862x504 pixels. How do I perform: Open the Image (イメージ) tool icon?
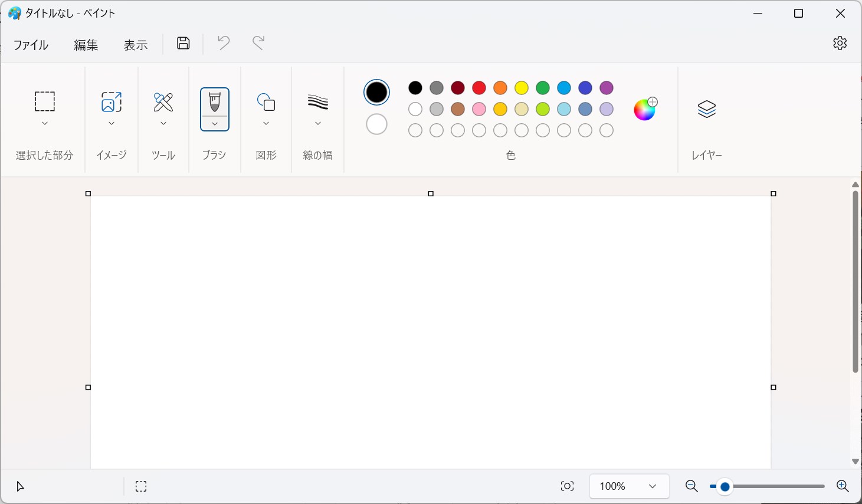pyautogui.click(x=112, y=101)
